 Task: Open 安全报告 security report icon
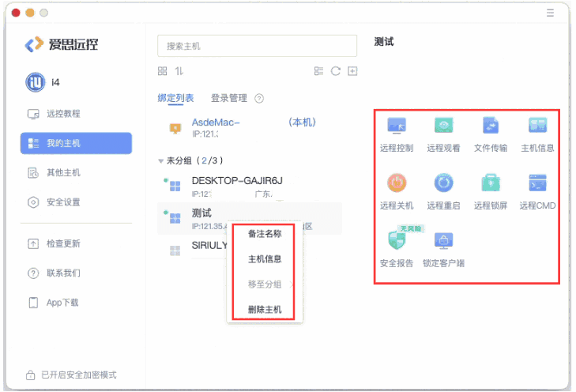coord(397,240)
